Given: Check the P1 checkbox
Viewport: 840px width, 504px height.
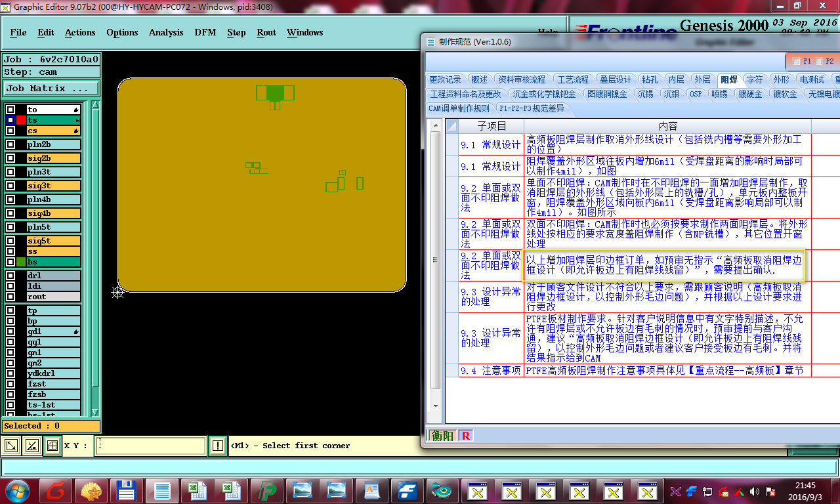Looking at the screenshot, I should click(796, 61).
